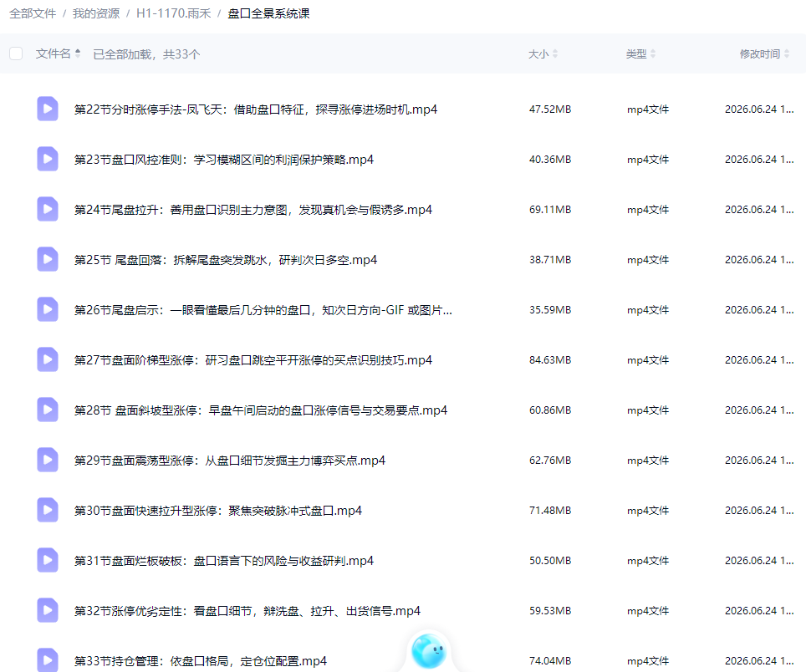The image size is (806, 672).
Task: Click the 71.48MB size value
Action: [550, 511]
